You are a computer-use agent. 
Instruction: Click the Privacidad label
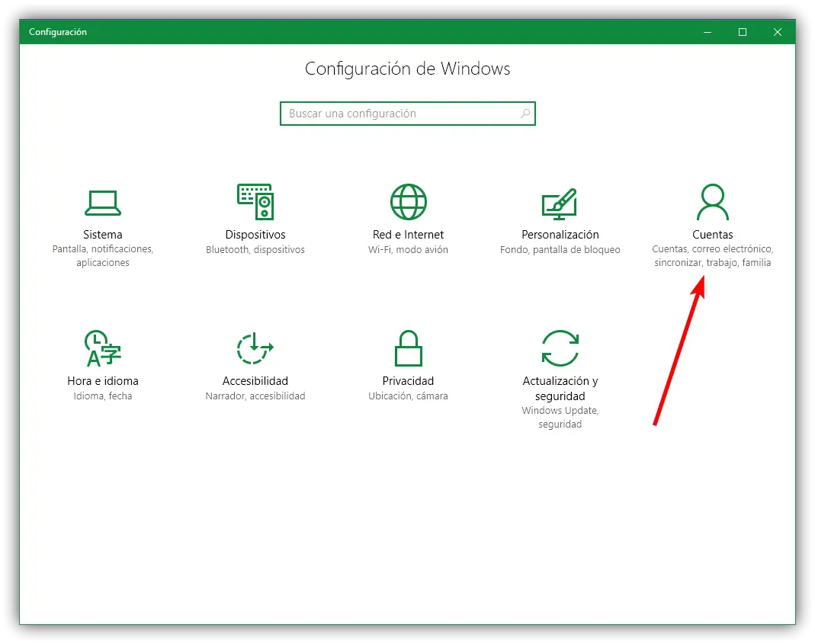pyautogui.click(x=408, y=381)
